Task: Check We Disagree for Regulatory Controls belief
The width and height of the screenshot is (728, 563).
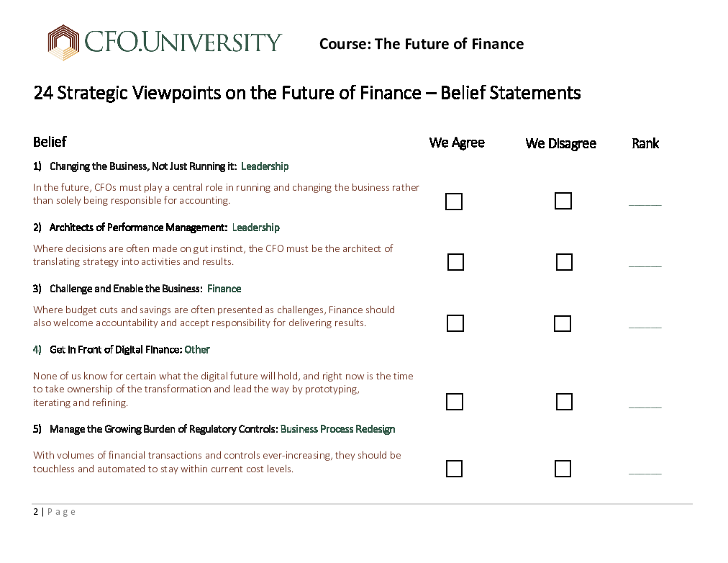Action: [563, 469]
